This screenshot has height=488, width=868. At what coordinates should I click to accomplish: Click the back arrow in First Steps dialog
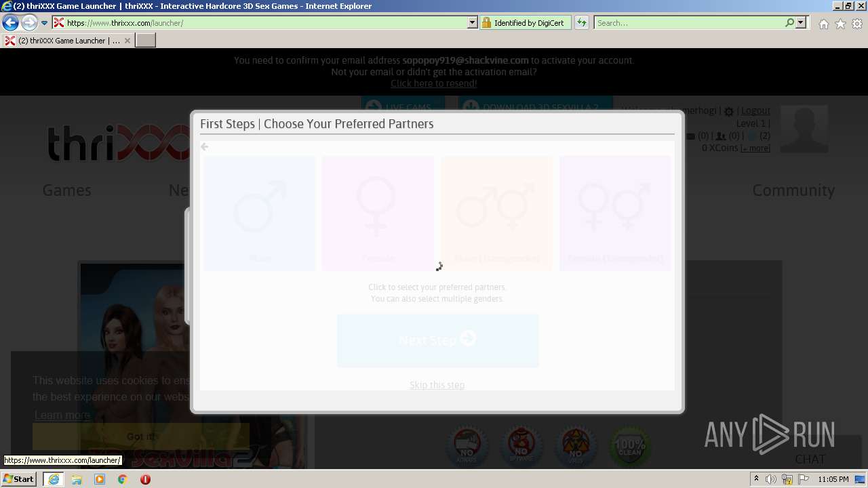204,147
